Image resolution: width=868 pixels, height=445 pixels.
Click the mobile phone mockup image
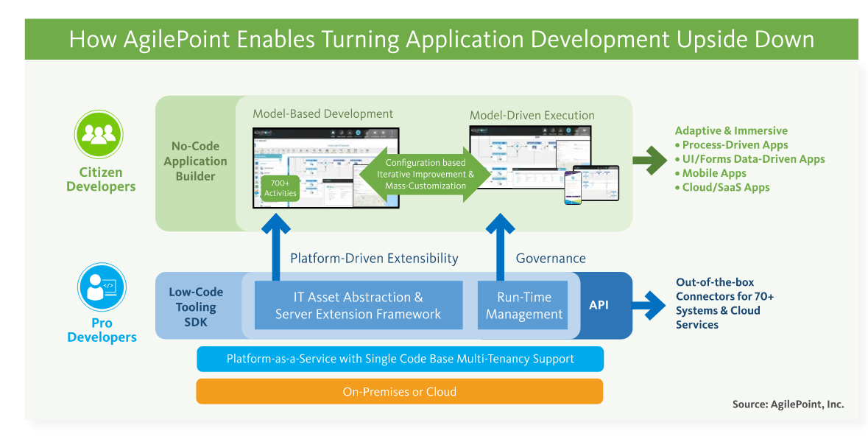[x=572, y=188]
